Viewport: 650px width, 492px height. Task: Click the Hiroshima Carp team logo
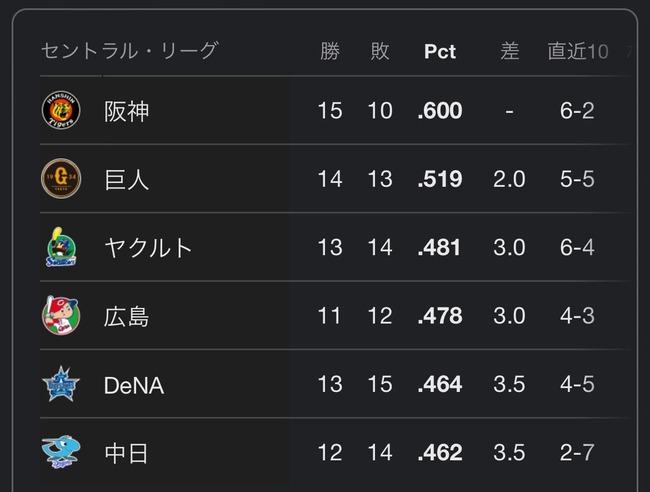[61, 316]
